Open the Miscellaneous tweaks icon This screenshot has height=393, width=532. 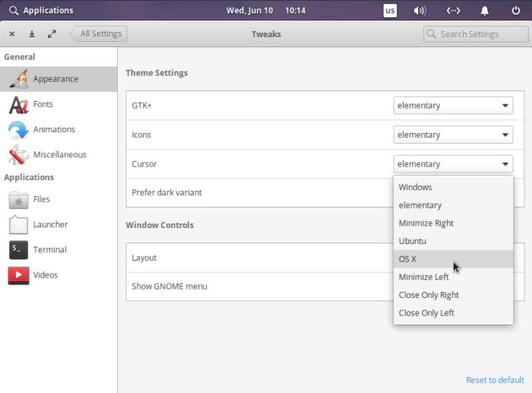coord(19,154)
